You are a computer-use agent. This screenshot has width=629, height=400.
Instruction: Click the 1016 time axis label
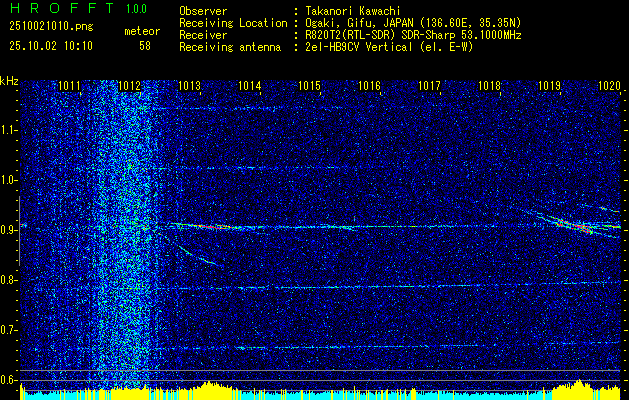click(x=369, y=85)
